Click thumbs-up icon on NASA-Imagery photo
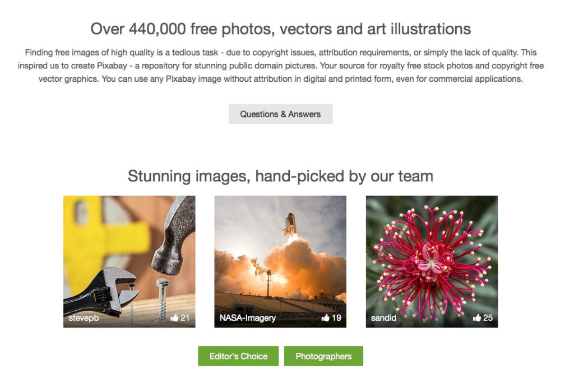 point(326,318)
